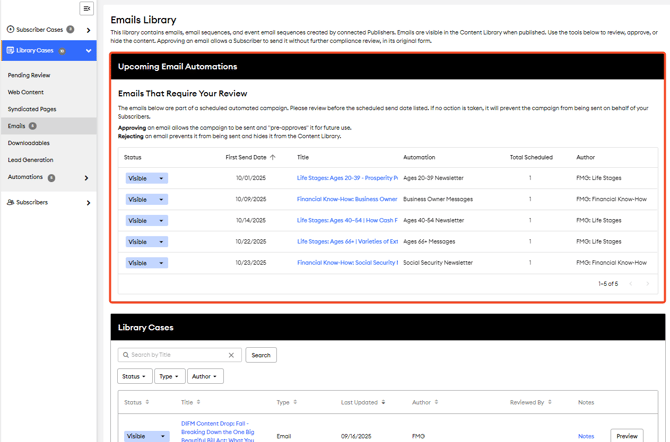Click the clear X in the title search box
Image resolution: width=670 pixels, height=442 pixels.
pyautogui.click(x=231, y=355)
